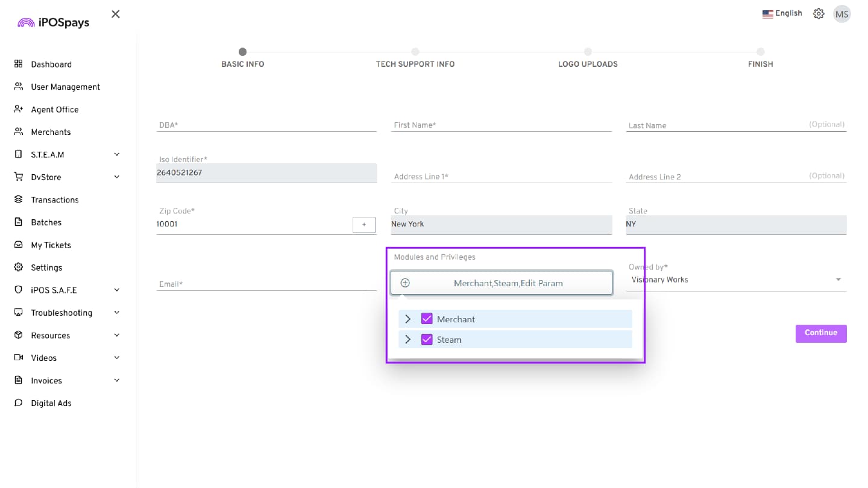Open Merchants in the sidebar

pyautogui.click(x=51, y=132)
